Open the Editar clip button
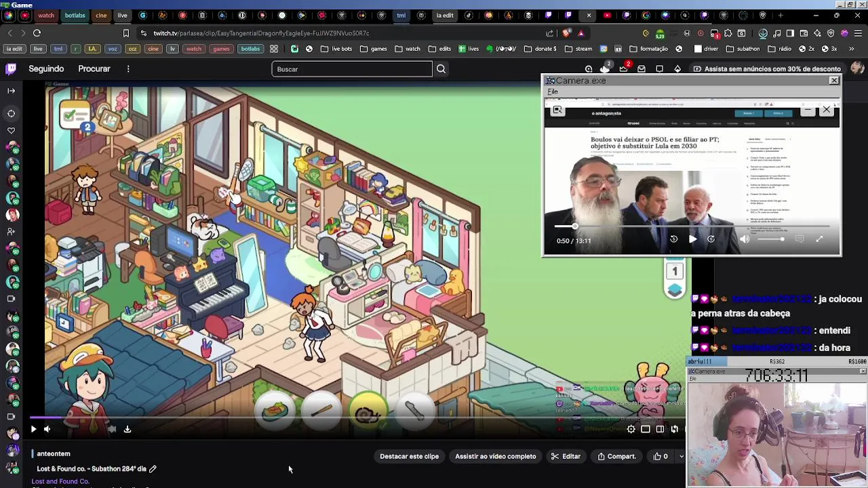The image size is (868, 488). [x=566, y=457]
